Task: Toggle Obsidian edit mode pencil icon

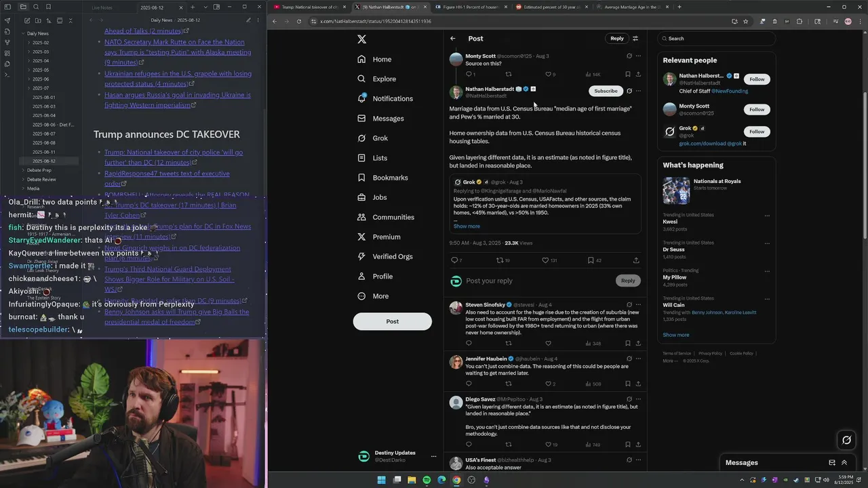Action: coord(249,20)
